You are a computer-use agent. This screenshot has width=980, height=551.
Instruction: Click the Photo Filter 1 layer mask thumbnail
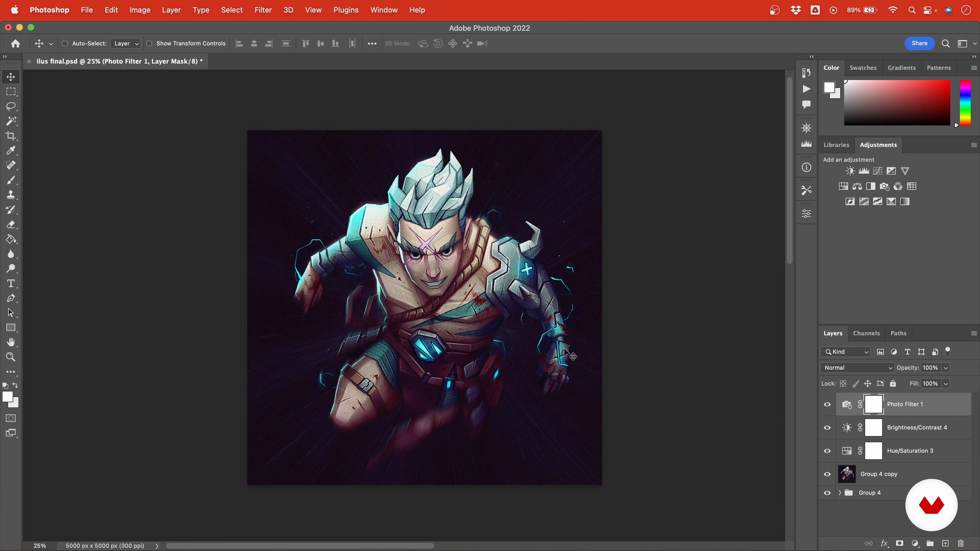point(874,404)
